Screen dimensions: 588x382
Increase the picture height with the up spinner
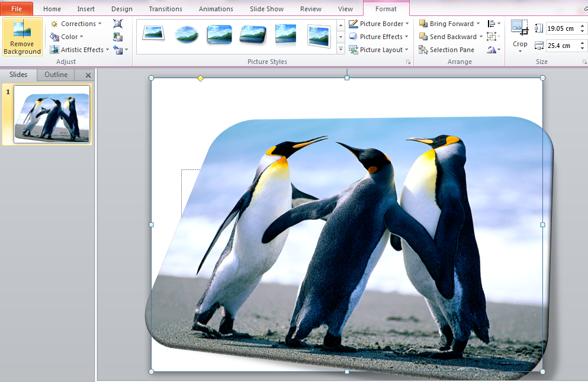coord(583,25)
